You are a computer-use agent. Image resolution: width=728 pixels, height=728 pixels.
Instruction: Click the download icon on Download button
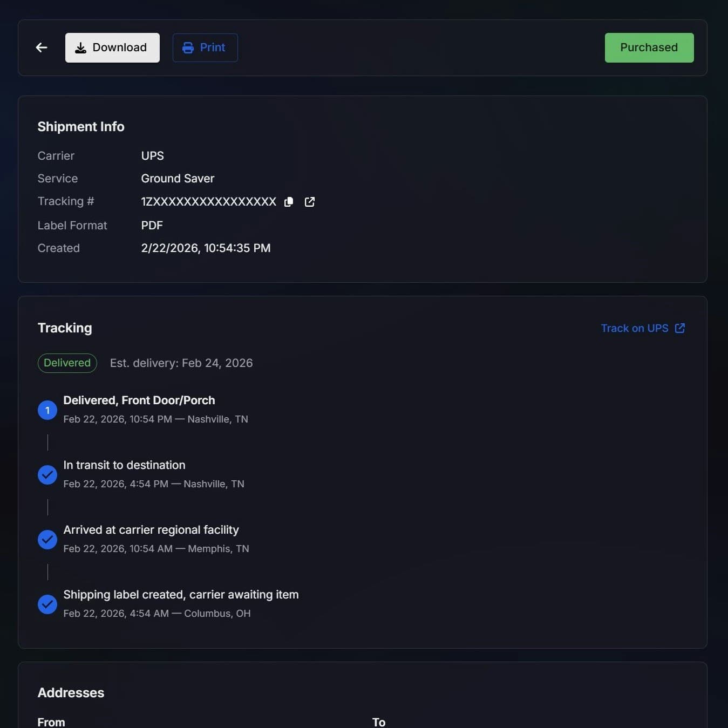tap(81, 47)
